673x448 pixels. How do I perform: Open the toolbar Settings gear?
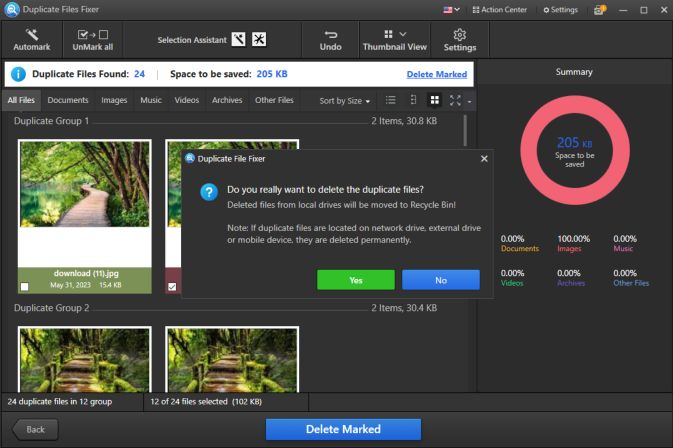pos(460,39)
